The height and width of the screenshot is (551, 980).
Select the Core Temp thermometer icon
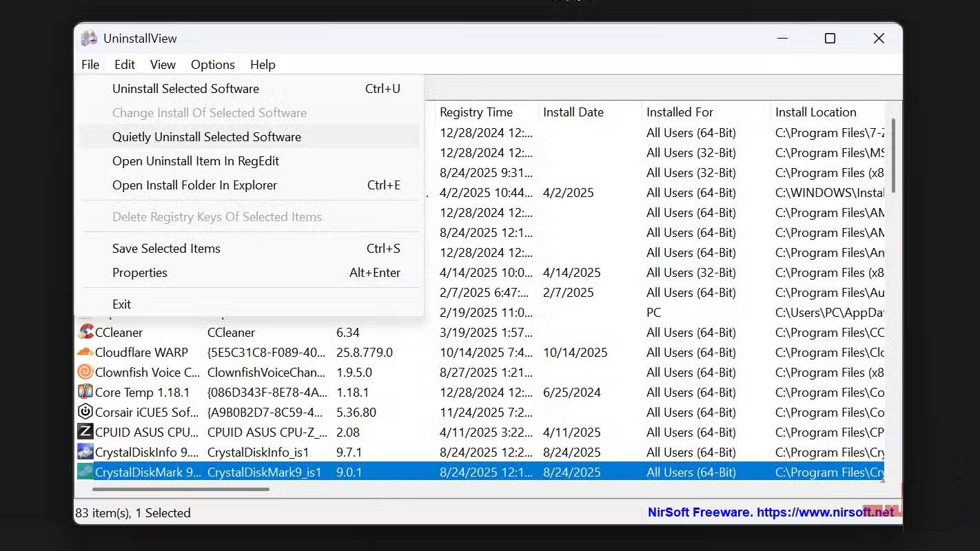pyautogui.click(x=85, y=392)
